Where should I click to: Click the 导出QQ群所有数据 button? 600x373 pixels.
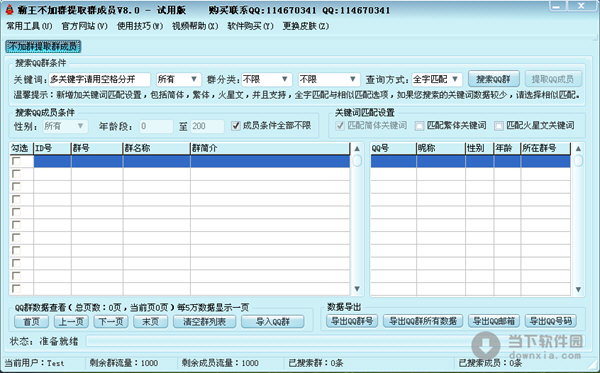423,321
